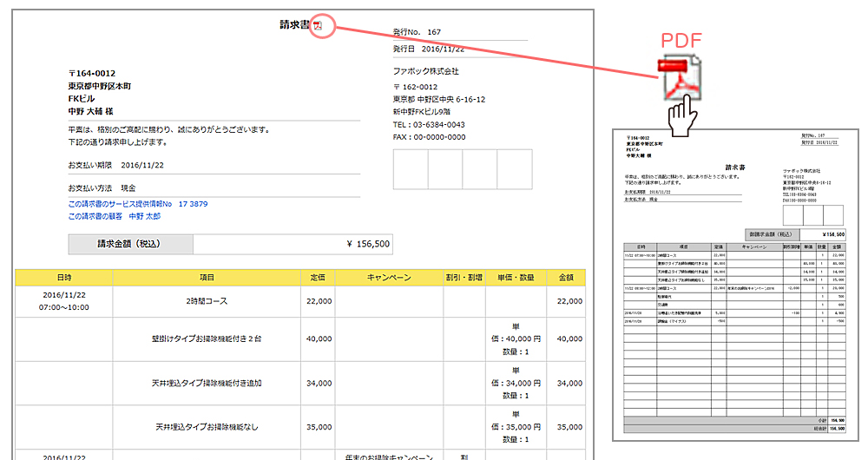This screenshot has height=460, width=868.
Task: Click the 日時 column header
Action: click(x=64, y=278)
